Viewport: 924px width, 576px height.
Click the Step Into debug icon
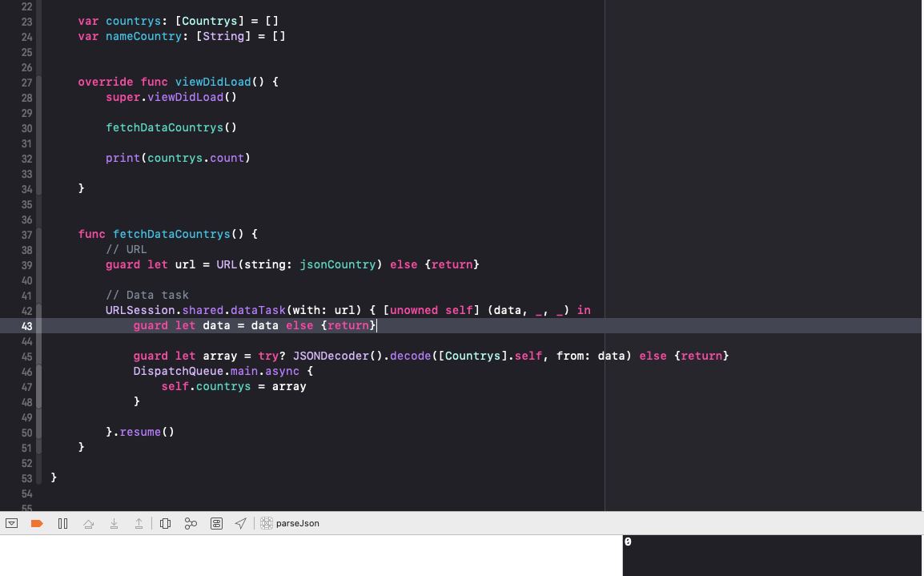tap(114, 523)
